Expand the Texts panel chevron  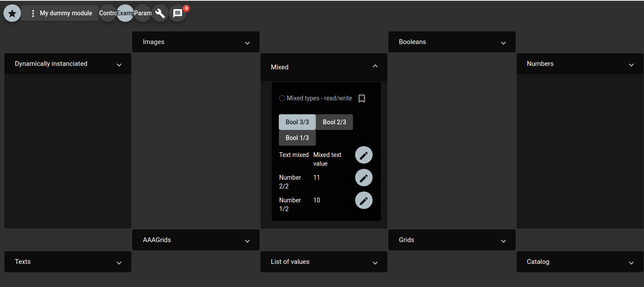119,263
